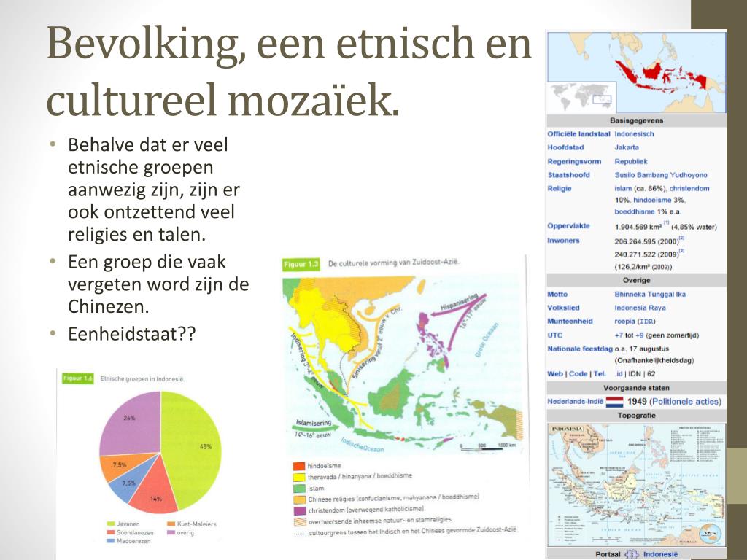Click the map caption 'De culturele vorming van Zuidoost-Azië'
747x560 pixels.
point(393,262)
